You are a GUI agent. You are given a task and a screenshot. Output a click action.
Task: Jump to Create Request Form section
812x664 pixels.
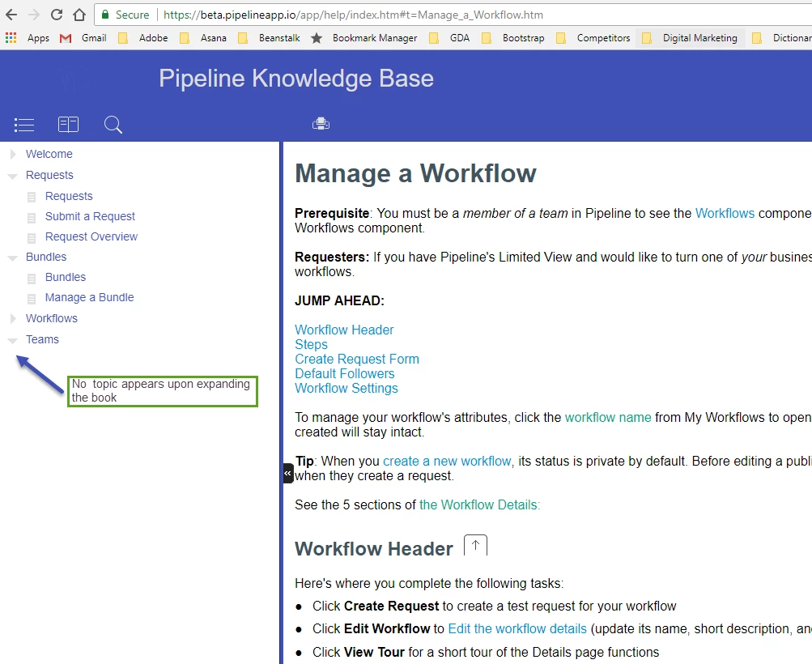coord(357,359)
